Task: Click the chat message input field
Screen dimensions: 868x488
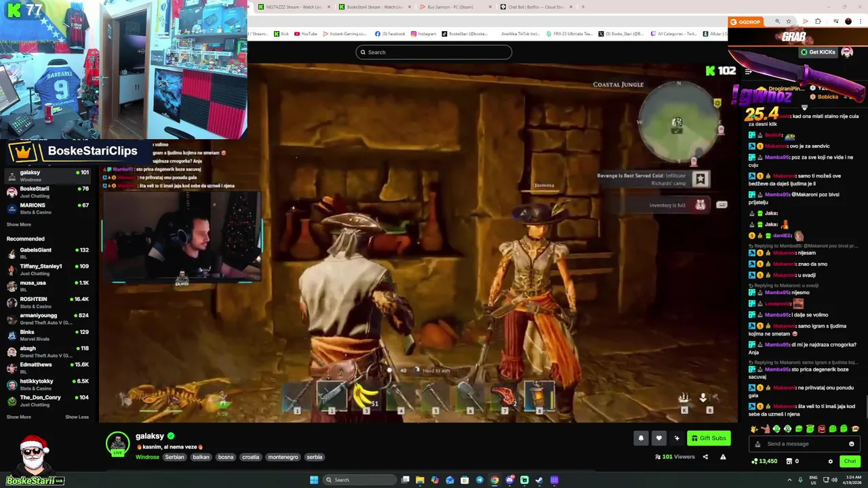Action: [804, 444]
